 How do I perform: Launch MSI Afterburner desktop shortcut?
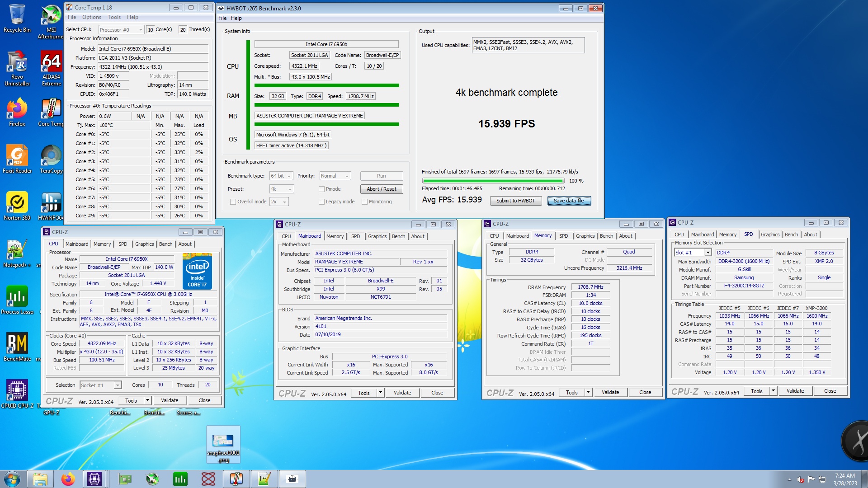[x=51, y=22]
